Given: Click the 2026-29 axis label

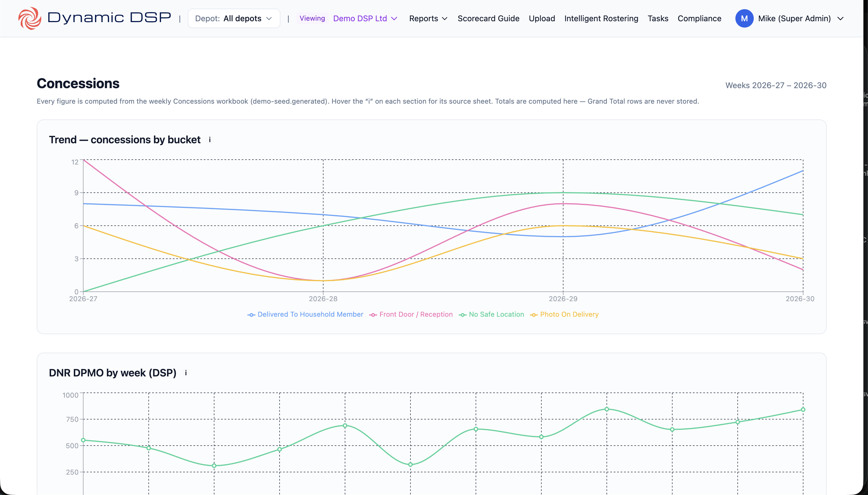Looking at the screenshot, I should coord(563,299).
